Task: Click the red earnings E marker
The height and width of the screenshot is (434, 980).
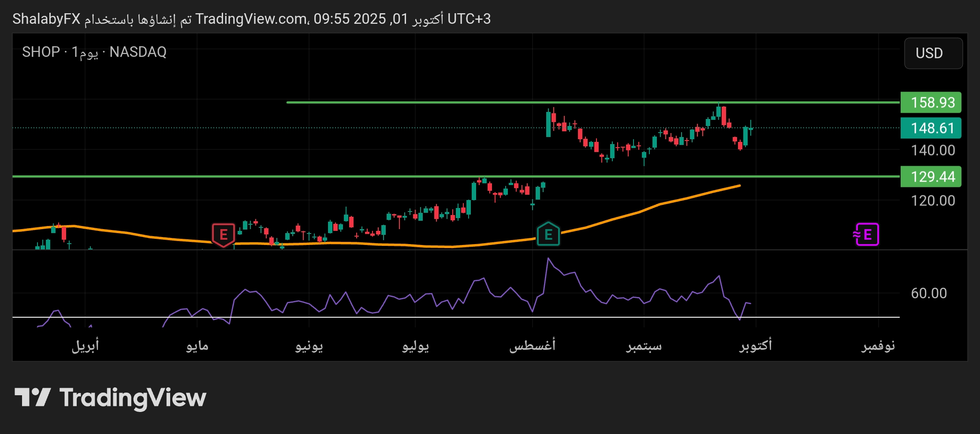Action: (224, 234)
